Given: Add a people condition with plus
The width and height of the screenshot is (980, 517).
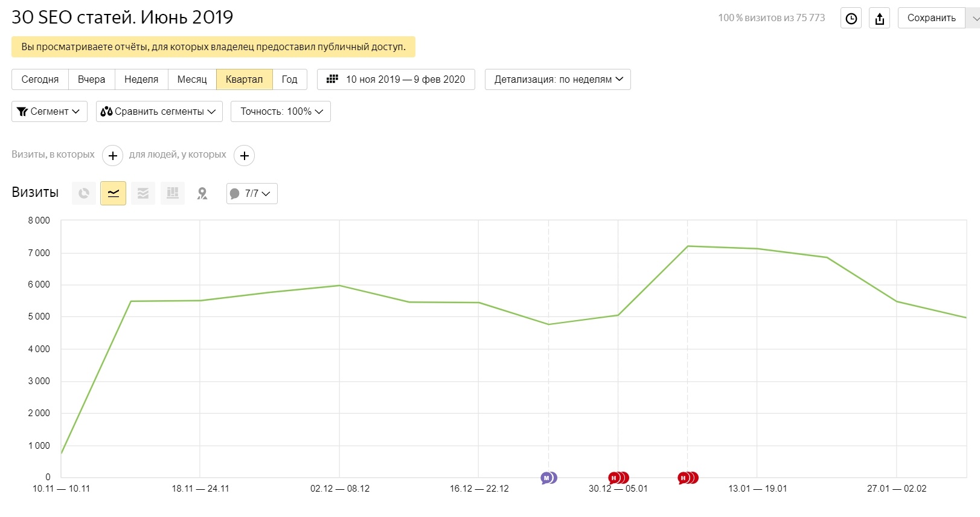Looking at the screenshot, I should tap(244, 156).
